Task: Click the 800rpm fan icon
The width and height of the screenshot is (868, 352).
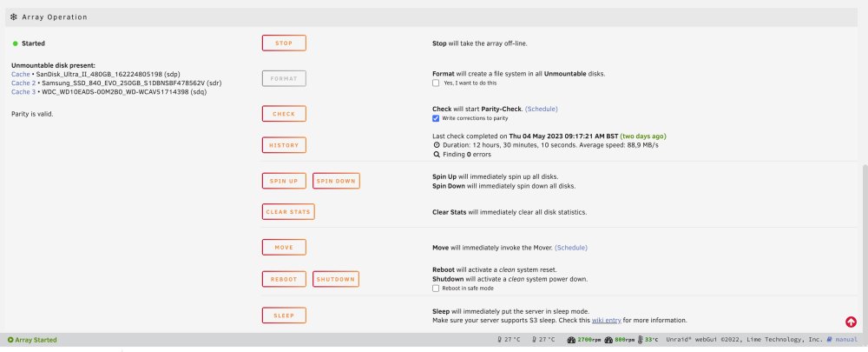Action: point(609,340)
